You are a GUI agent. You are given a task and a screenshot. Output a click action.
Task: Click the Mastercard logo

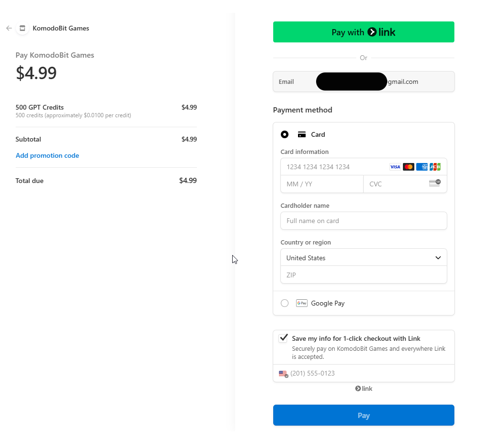coord(408,167)
